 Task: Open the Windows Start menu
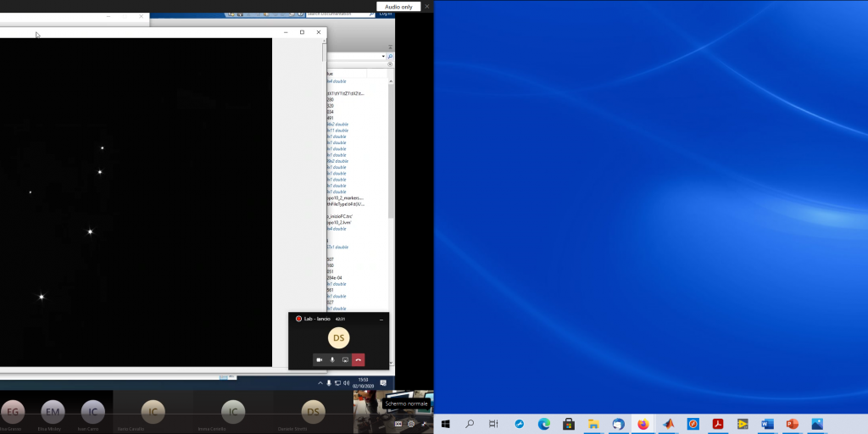point(445,424)
